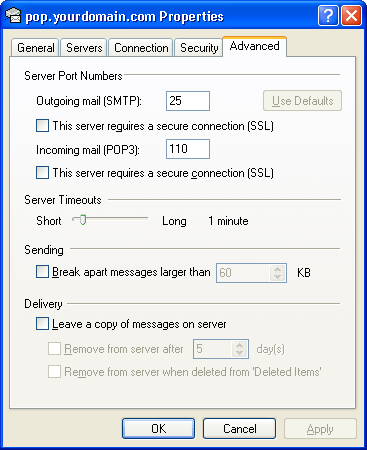Click the Outgoing mail SMTP port field
The height and width of the screenshot is (450, 367).
pos(188,101)
